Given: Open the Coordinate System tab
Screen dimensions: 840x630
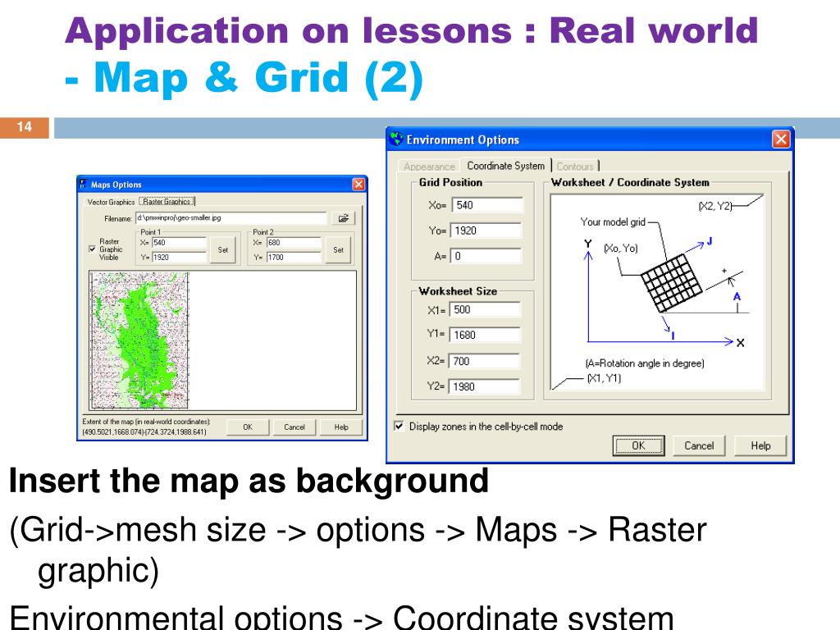Looking at the screenshot, I should click(505, 166).
